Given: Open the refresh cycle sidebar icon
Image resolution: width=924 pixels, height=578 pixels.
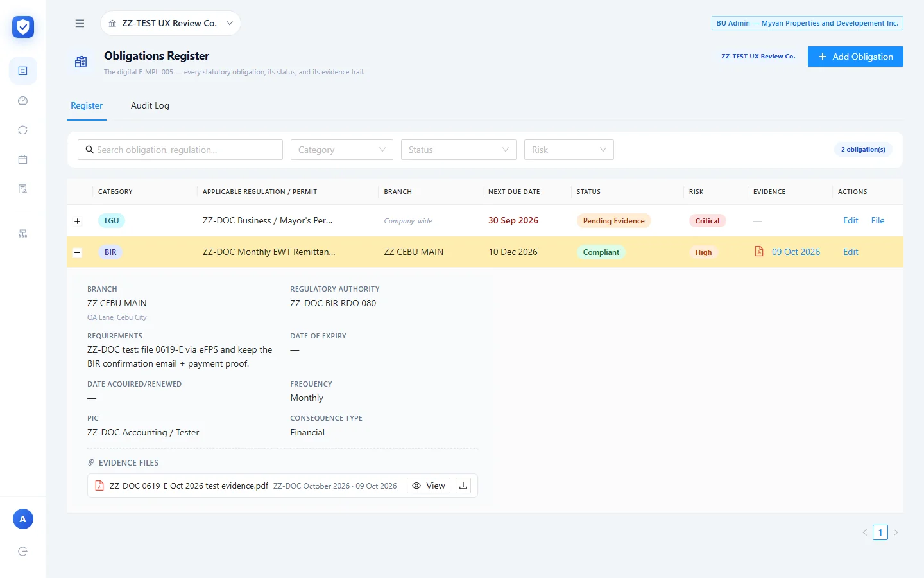Looking at the screenshot, I should 23,130.
